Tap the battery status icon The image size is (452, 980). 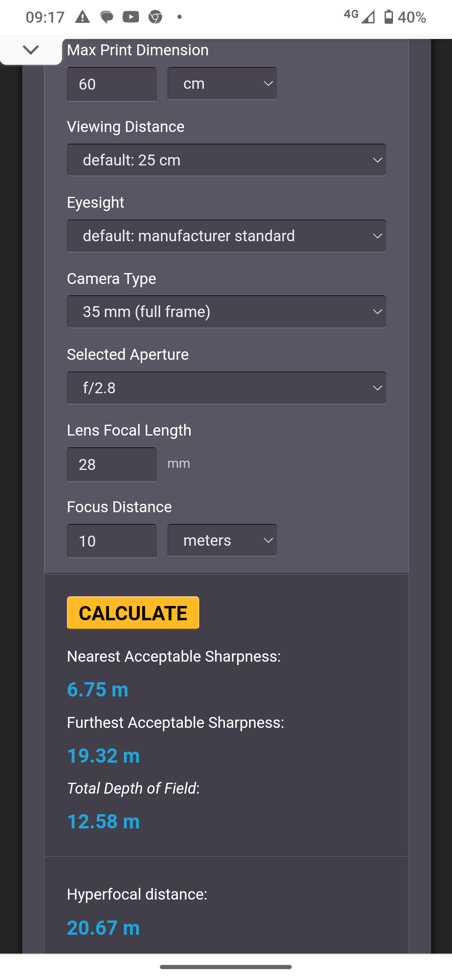[x=389, y=17]
